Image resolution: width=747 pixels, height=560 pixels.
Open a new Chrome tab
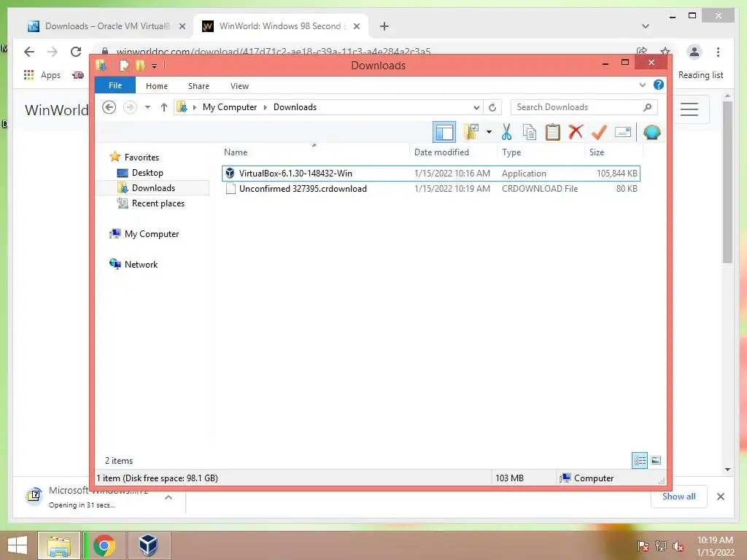pyautogui.click(x=384, y=26)
